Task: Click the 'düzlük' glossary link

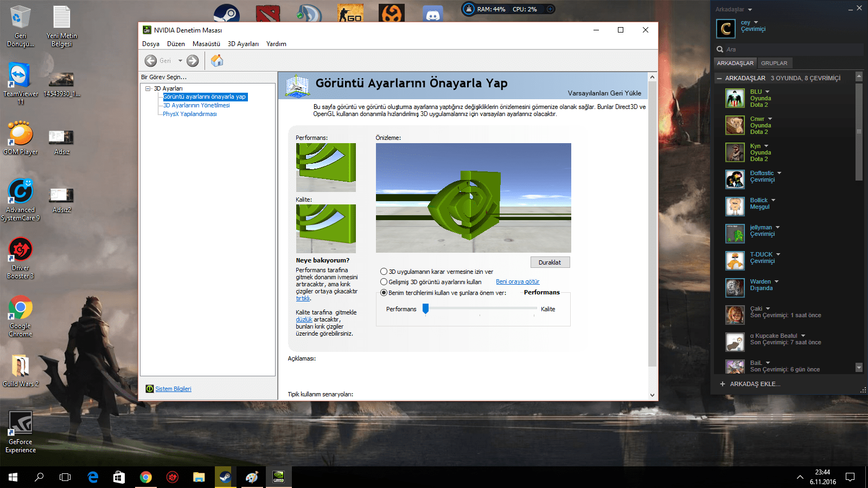Action: pyautogui.click(x=304, y=319)
